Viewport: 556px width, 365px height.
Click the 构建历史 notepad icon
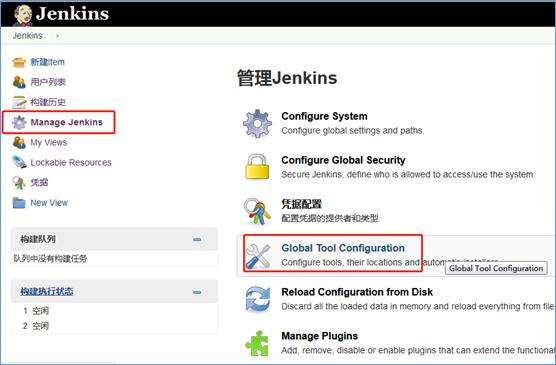click(x=19, y=102)
